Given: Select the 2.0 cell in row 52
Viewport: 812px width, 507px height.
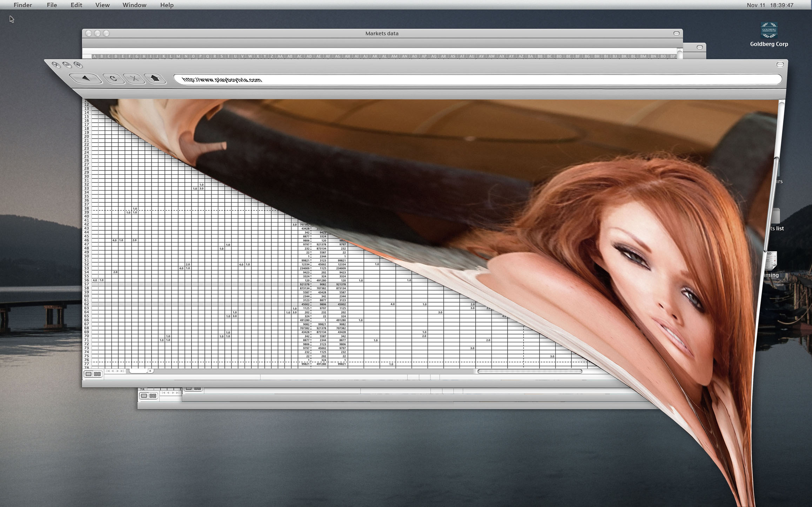Looking at the screenshot, I should pyautogui.click(x=188, y=264).
